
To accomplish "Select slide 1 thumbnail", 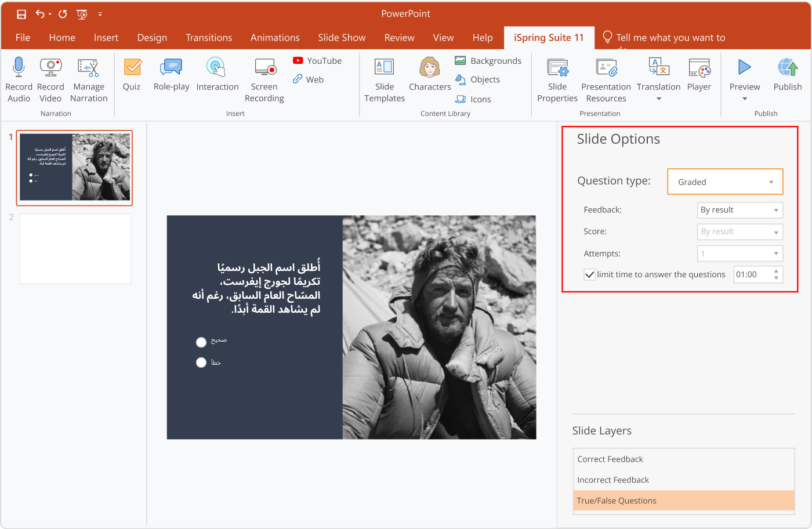I will point(75,168).
